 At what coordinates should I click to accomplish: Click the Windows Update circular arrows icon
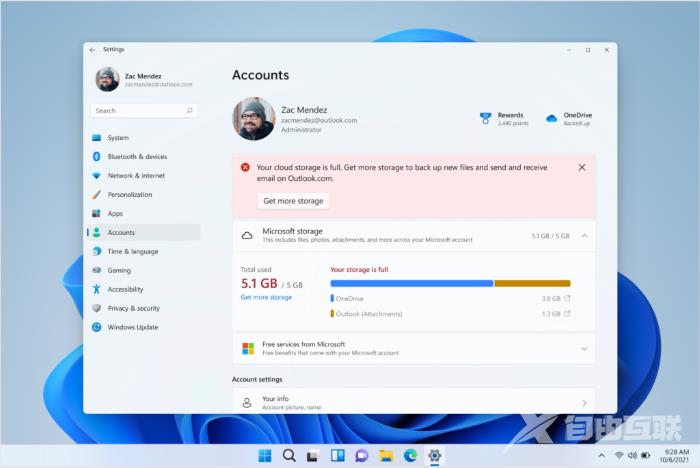coord(96,327)
